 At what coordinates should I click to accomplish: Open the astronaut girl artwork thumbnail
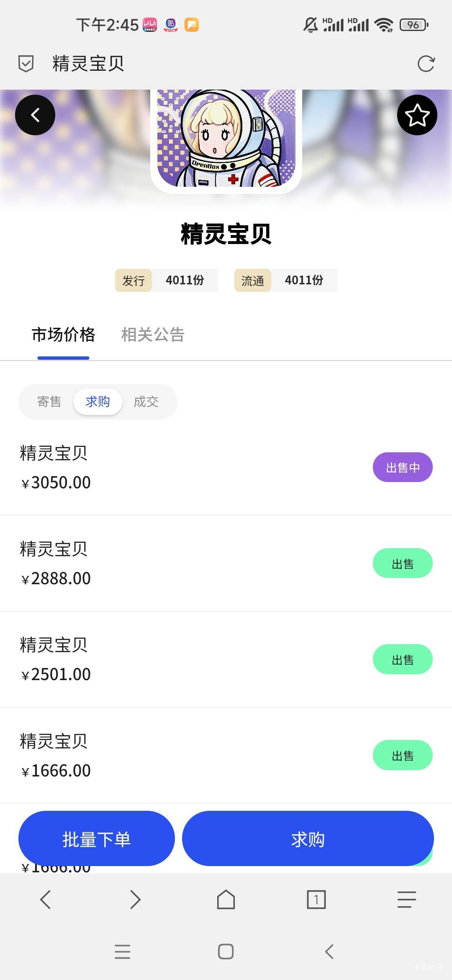(226, 138)
